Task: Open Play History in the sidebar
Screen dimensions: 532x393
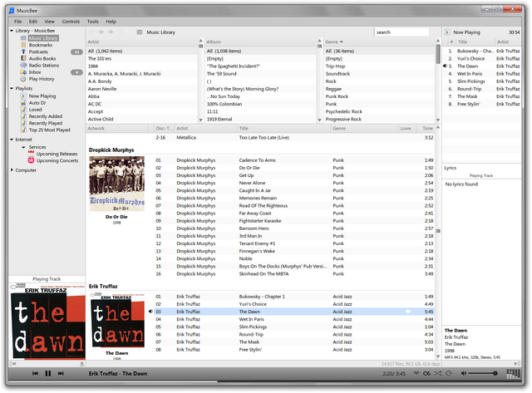Action: tap(42, 79)
